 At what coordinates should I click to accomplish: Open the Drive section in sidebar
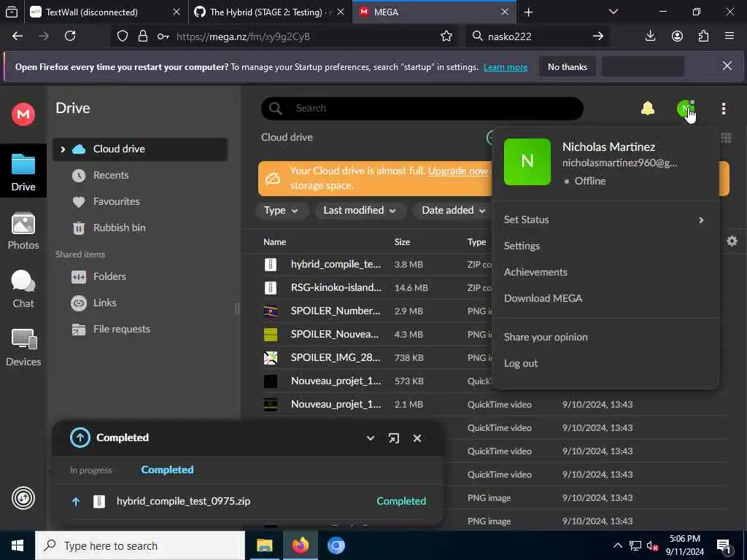(23, 172)
